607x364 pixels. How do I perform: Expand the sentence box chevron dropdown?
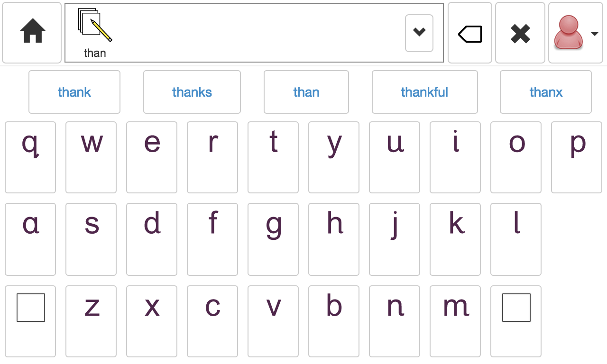coord(419,33)
